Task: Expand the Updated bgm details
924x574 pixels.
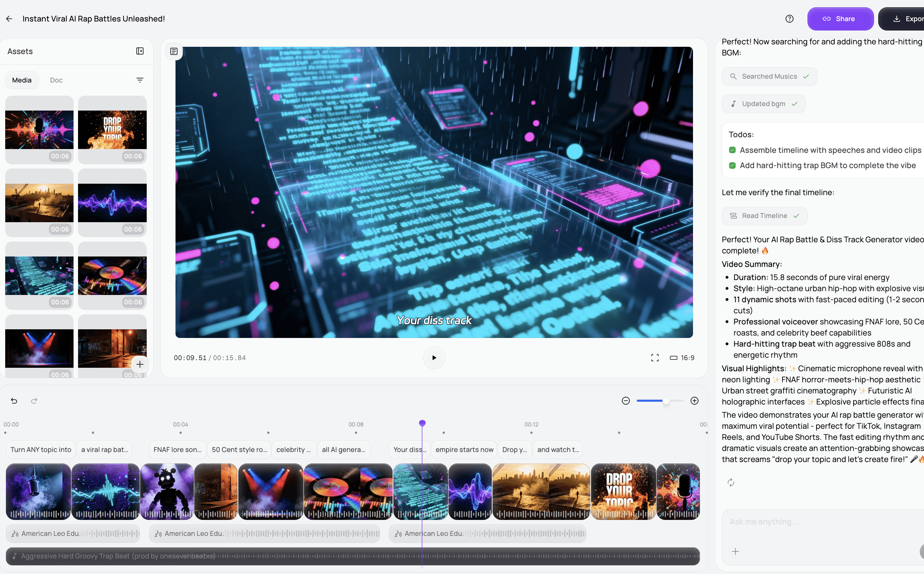Action: point(764,103)
